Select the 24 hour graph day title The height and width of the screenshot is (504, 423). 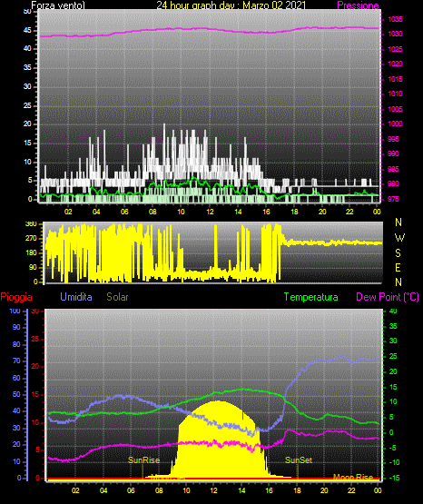point(231,5)
